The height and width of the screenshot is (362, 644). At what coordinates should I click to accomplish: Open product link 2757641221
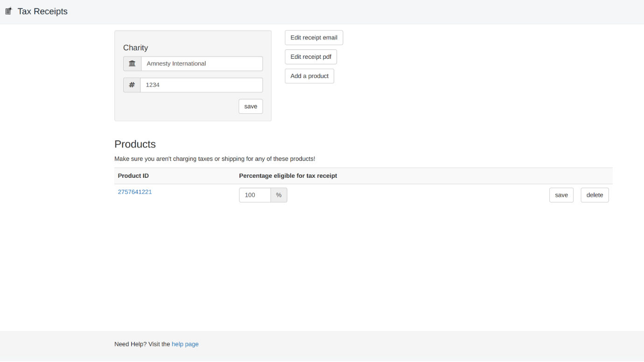coord(135,192)
